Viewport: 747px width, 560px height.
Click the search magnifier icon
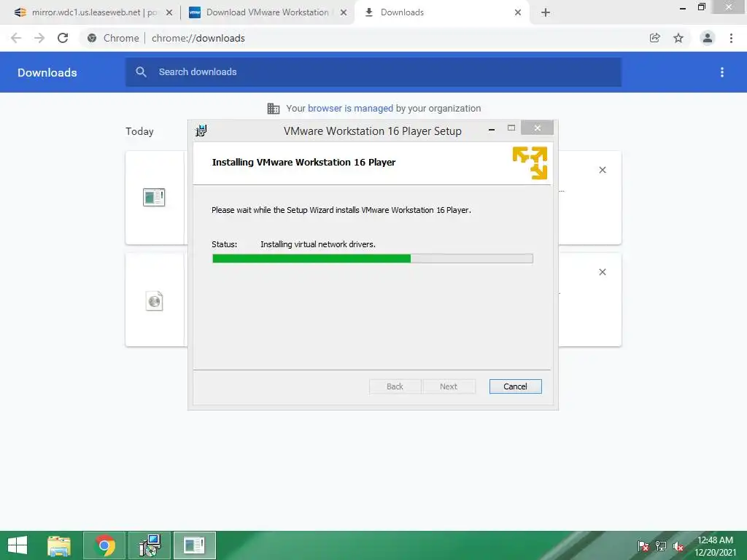coord(141,72)
